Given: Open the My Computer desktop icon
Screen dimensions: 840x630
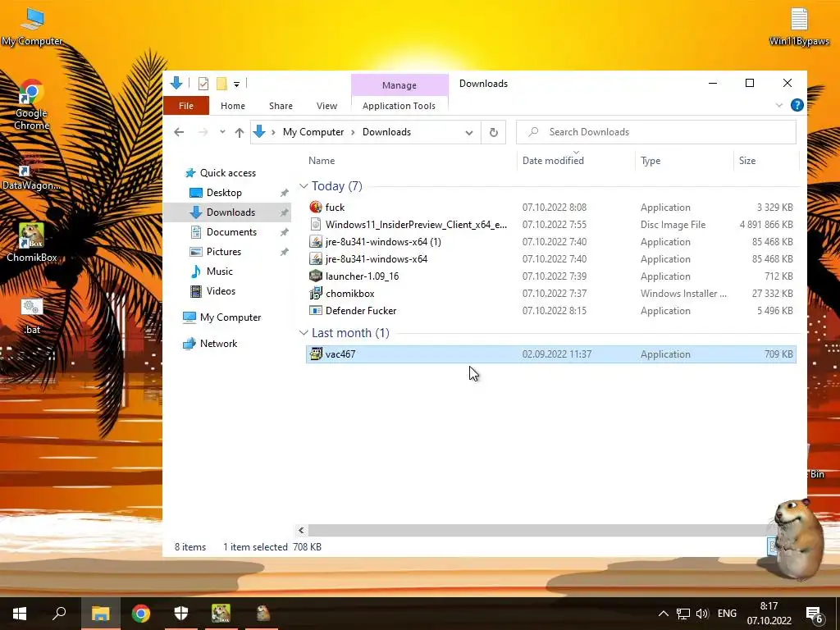Looking at the screenshot, I should point(32,25).
